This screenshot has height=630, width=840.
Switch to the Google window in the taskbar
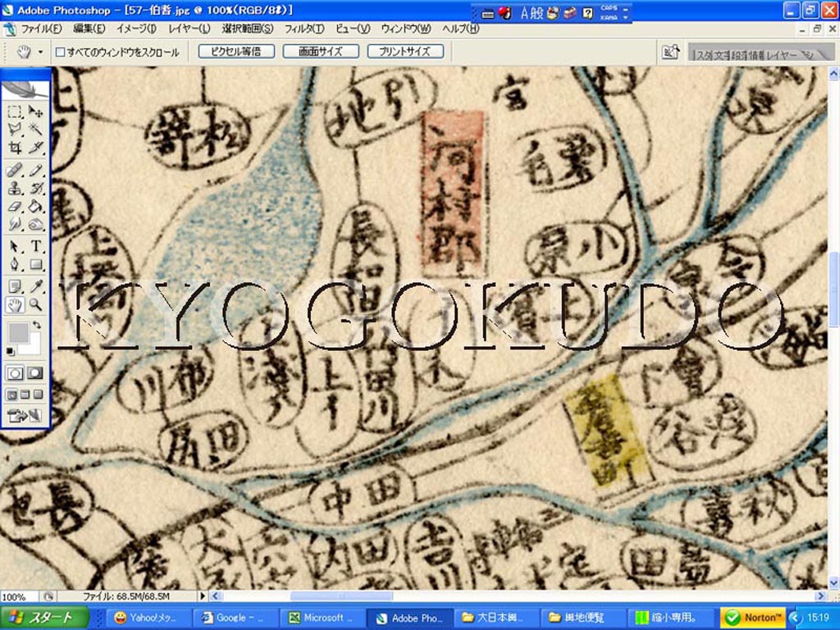[235, 618]
